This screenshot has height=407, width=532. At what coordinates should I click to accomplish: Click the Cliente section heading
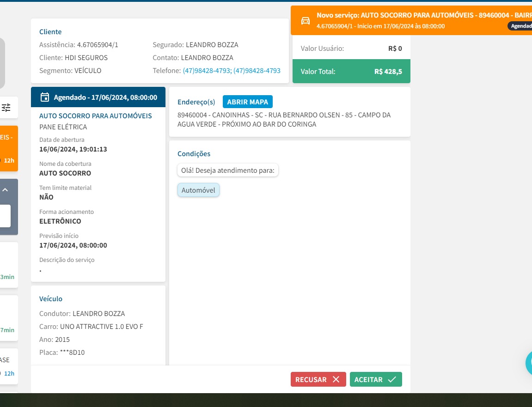(50, 32)
